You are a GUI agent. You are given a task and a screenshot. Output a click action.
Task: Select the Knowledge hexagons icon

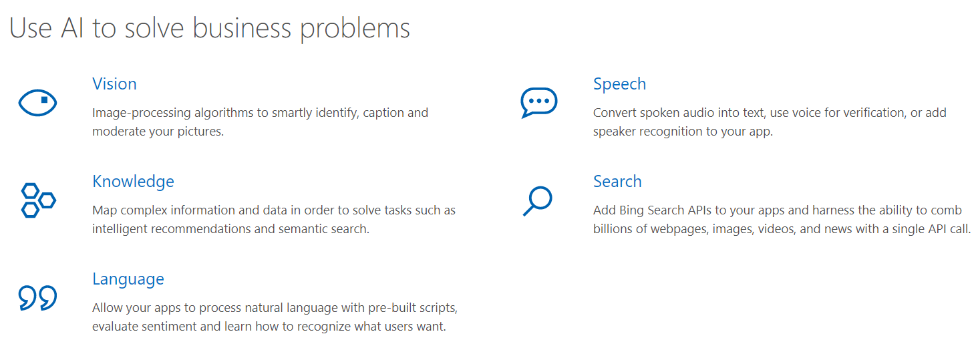[37, 200]
